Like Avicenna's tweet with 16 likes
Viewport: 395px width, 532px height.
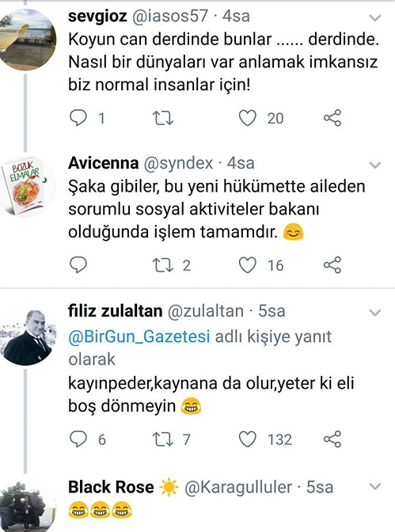click(248, 265)
